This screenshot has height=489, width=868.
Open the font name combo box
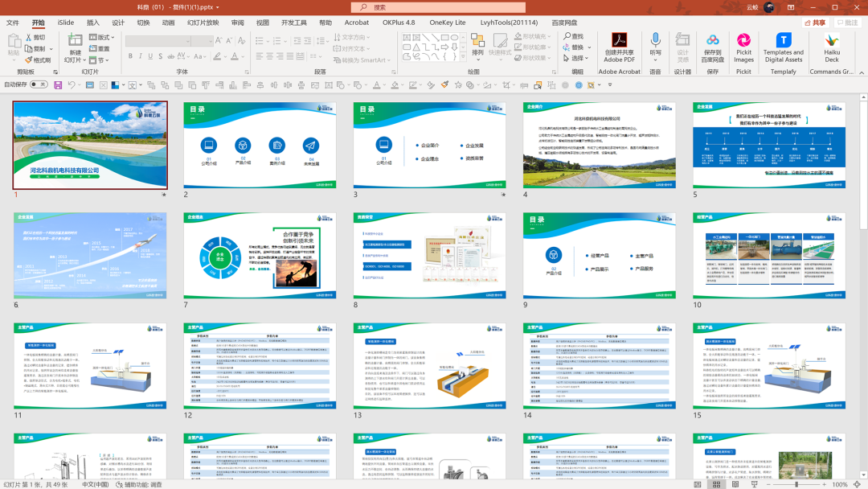pos(158,41)
